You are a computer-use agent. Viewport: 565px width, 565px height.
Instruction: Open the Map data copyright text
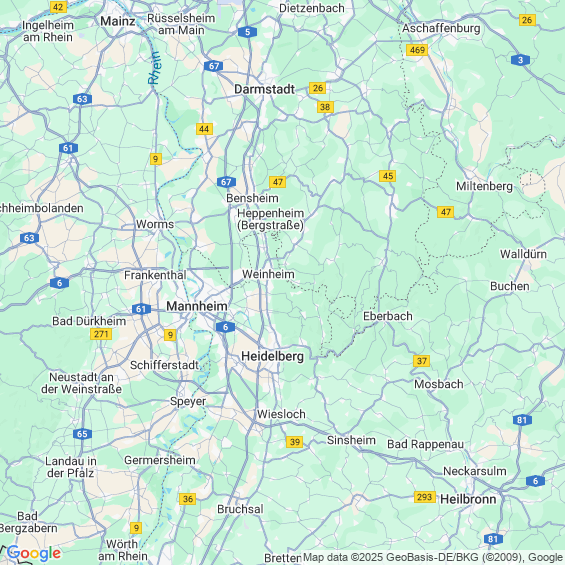click(433, 557)
